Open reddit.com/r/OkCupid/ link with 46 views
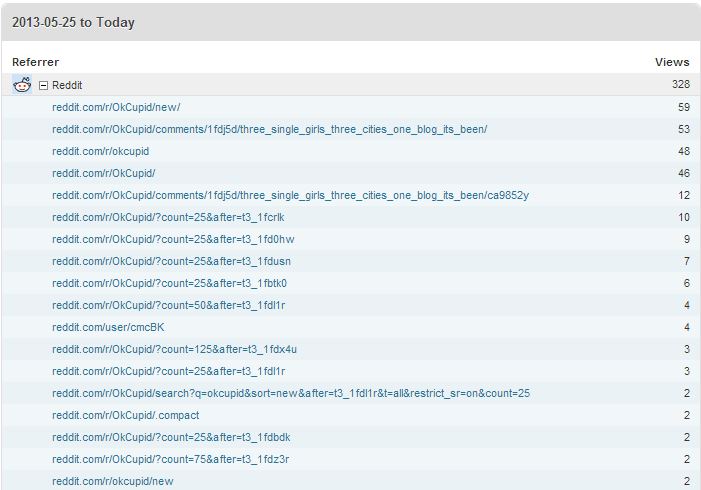This screenshot has width=701, height=490. coord(103,173)
